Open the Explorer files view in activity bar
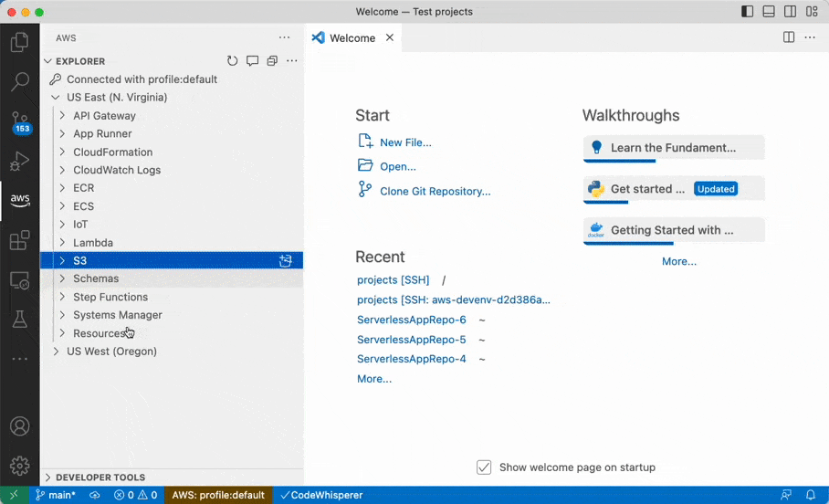 point(19,42)
